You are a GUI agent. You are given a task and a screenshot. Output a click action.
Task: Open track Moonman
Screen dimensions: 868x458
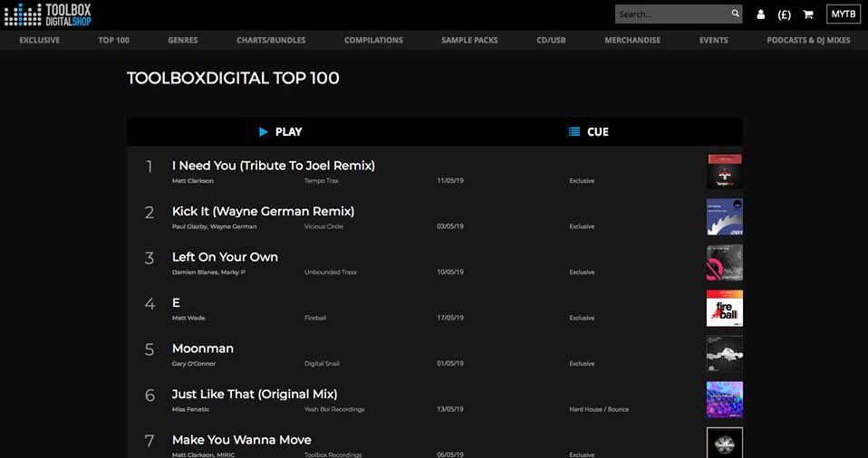[x=203, y=348]
